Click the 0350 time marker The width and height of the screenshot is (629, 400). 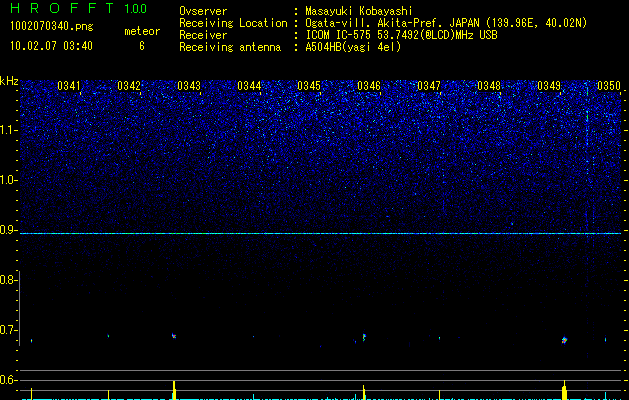pyautogui.click(x=609, y=86)
